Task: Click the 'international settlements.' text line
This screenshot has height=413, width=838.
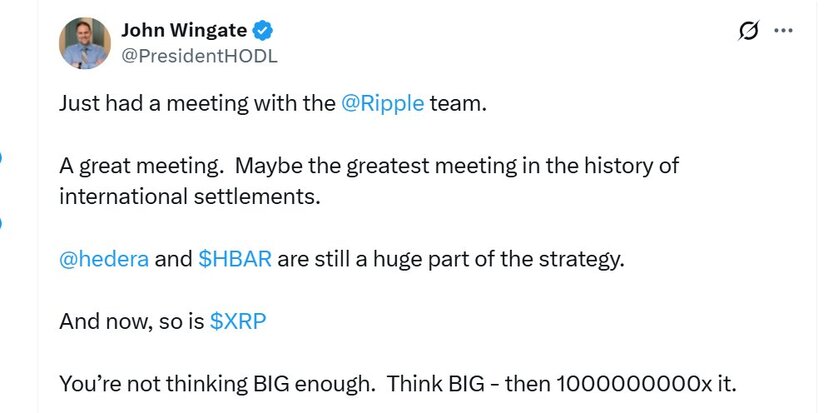Action: [190, 197]
